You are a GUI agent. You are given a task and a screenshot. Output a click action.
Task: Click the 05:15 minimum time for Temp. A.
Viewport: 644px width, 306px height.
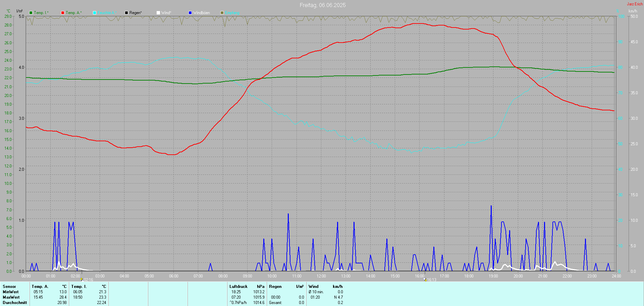click(x=38, y=292)
